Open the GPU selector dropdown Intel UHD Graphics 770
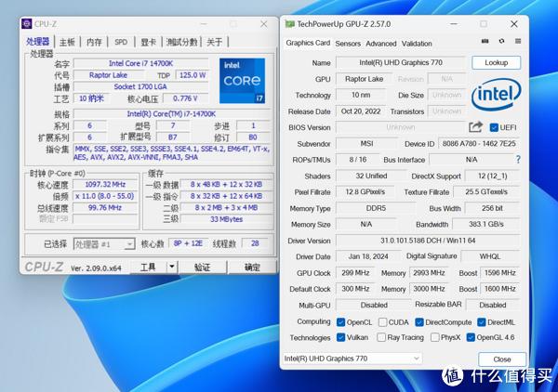This screenshot has height=392, width=558. point(352,359)
